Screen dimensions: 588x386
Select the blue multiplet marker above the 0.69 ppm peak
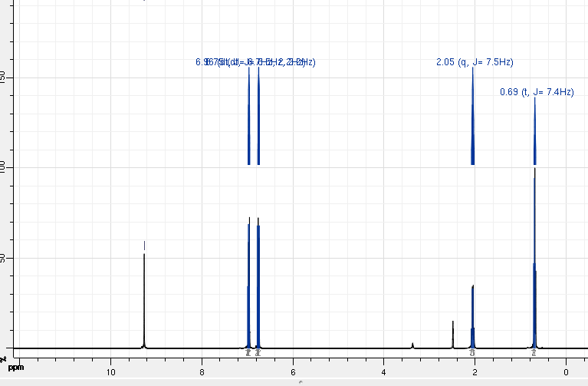tap(535, 131)
